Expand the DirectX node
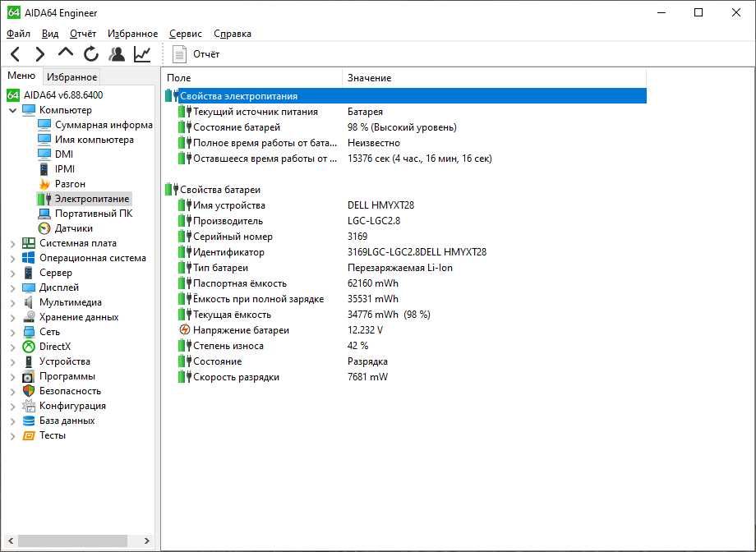Screen dimensions: 756x552 [x=13, y=347]
